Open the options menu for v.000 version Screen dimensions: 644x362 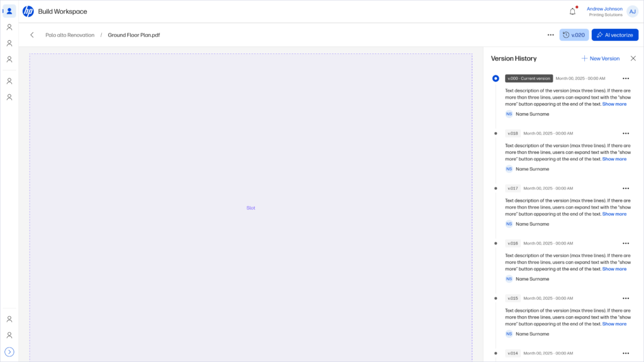coord(625,79)
